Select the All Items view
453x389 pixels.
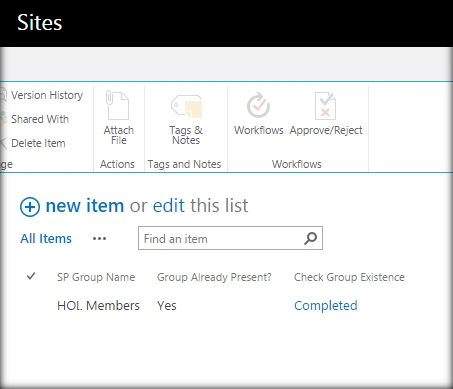coord(46,239)
